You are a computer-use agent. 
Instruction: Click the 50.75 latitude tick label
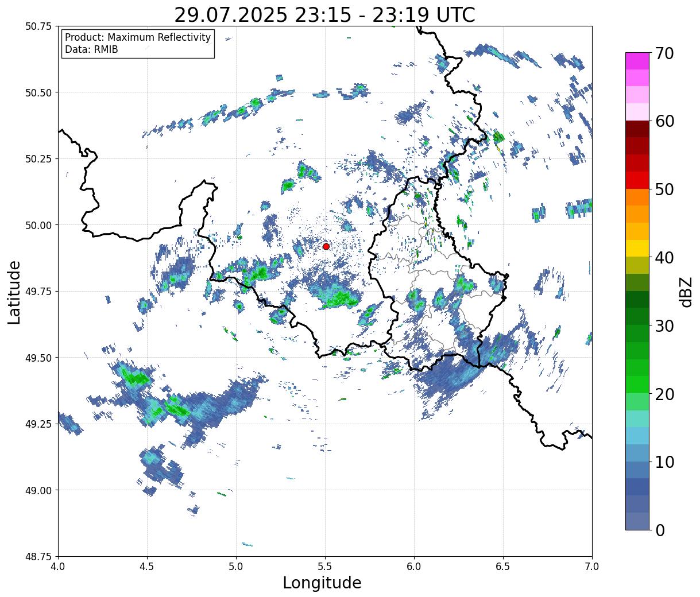(x=38, y=26)
